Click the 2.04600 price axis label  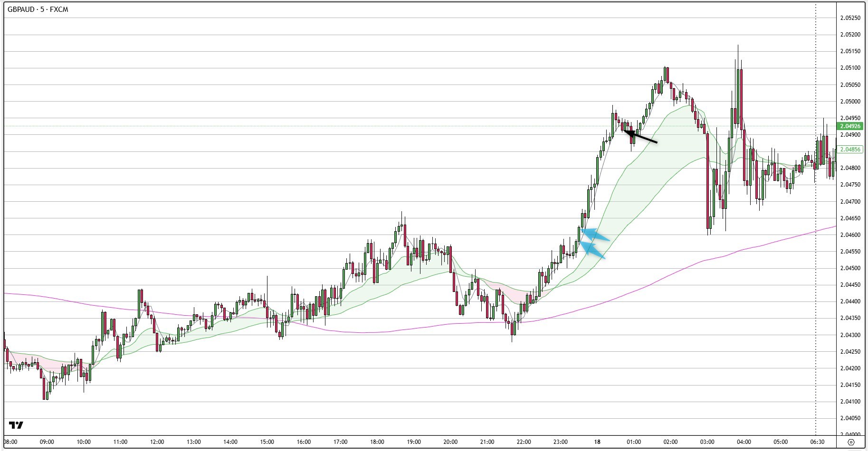(850, 235)
